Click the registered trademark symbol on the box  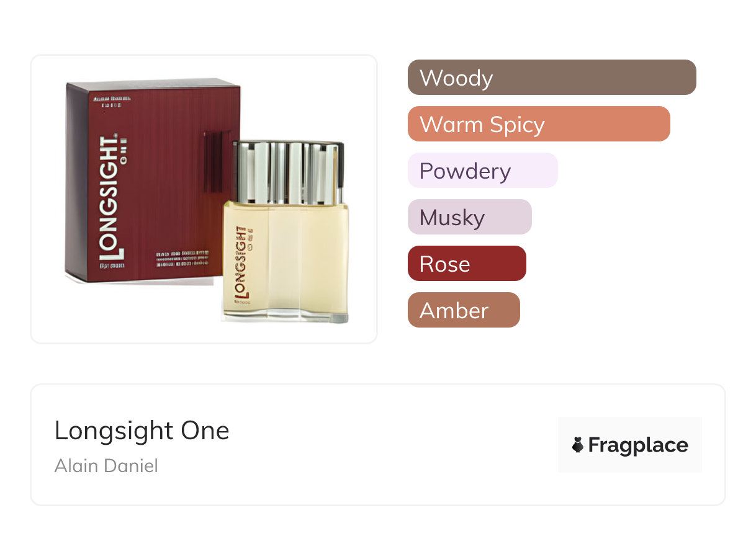tap(115, 134)
